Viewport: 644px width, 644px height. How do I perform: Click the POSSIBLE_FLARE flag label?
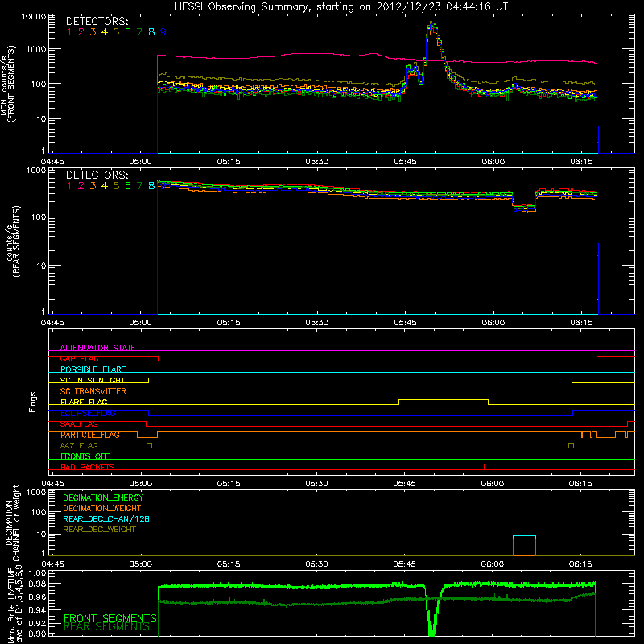coord(93,369)
